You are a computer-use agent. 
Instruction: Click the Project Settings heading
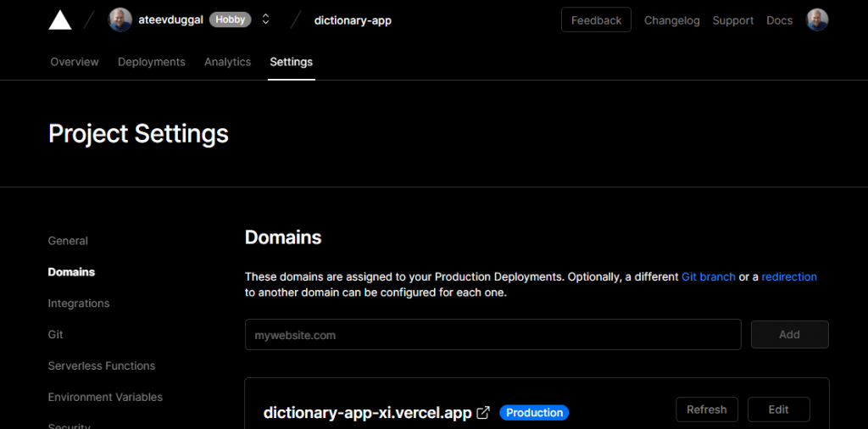[x=138, y=133]
